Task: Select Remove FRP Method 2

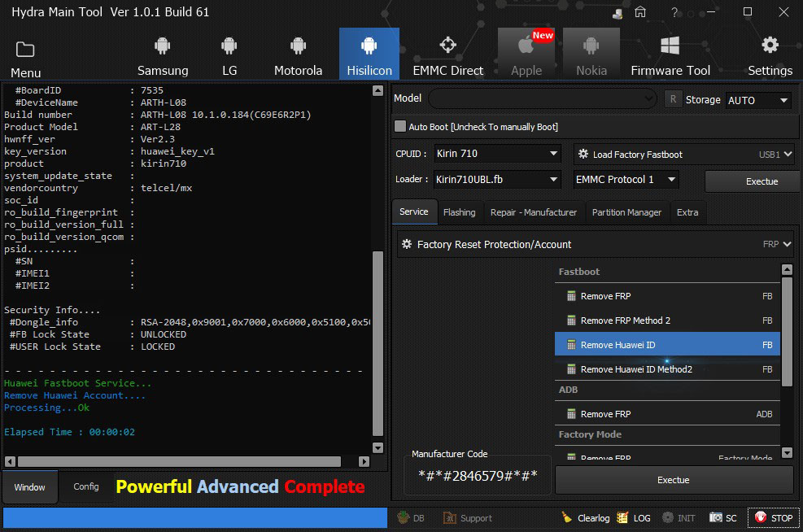Action: [x=626, y=321]
